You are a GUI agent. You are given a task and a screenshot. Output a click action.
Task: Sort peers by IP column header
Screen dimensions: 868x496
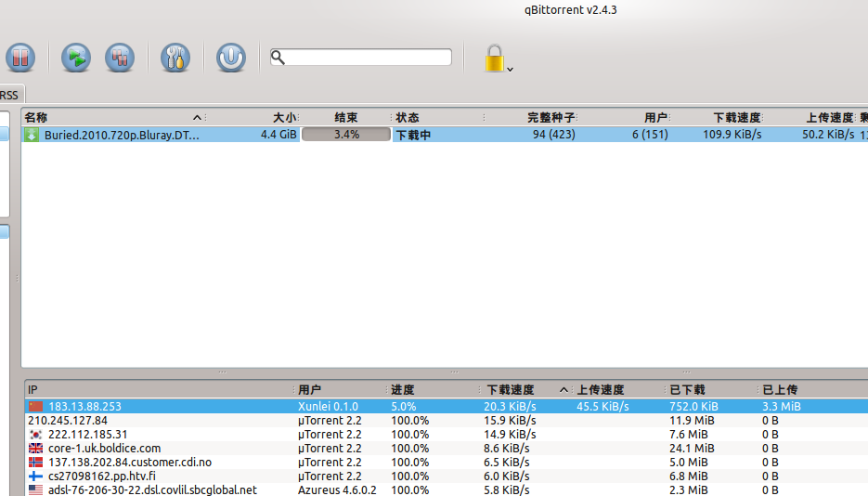[160, 390]
